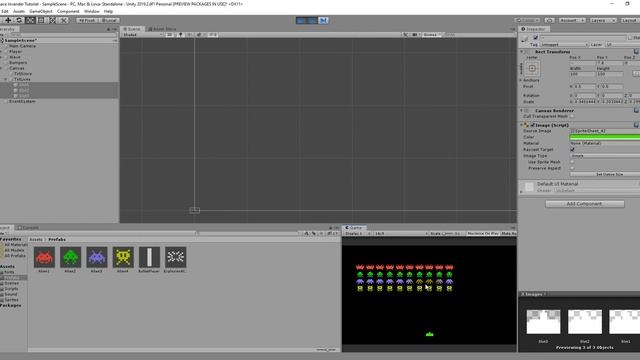This screenshot has height=360, width=640.
Task: Toggle the 2D view button in Scene
Action: pos(169,35)
